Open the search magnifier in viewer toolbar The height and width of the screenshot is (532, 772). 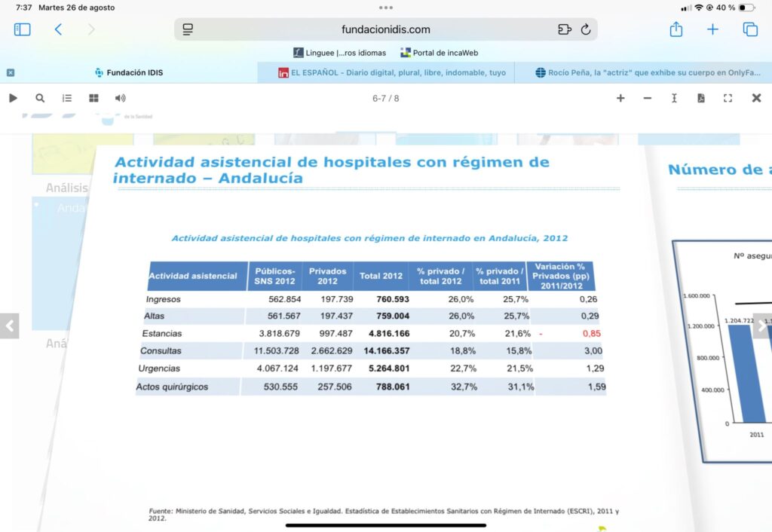pyautogui.click(x=40, y=98)
